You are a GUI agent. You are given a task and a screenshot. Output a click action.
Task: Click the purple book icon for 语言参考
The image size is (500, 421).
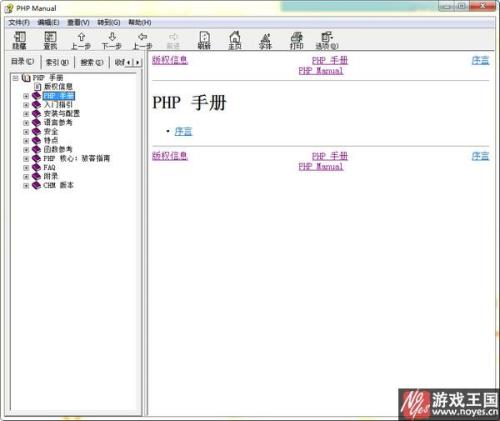(x=36, y=123)
